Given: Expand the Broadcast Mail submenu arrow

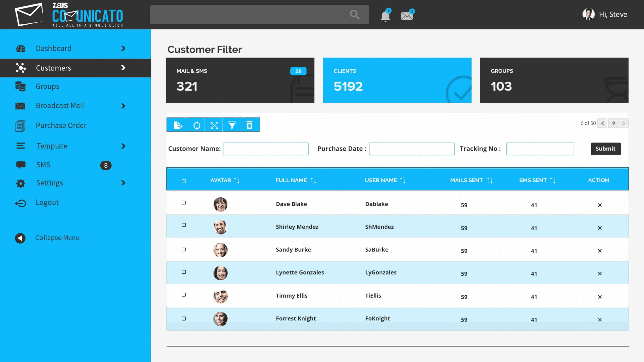Looking at the screenshot, I should [123, 106].
